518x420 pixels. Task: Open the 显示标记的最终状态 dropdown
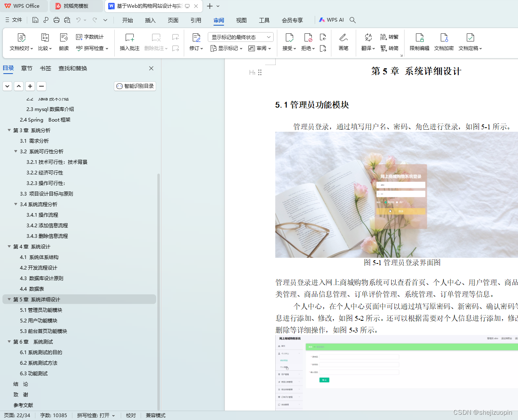[241, 37]
